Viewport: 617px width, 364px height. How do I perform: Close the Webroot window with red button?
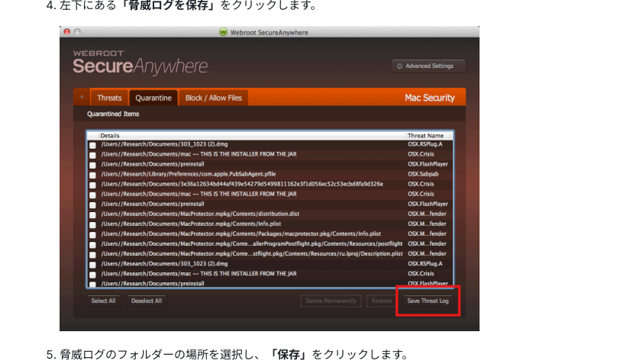[x=67, y=32]
